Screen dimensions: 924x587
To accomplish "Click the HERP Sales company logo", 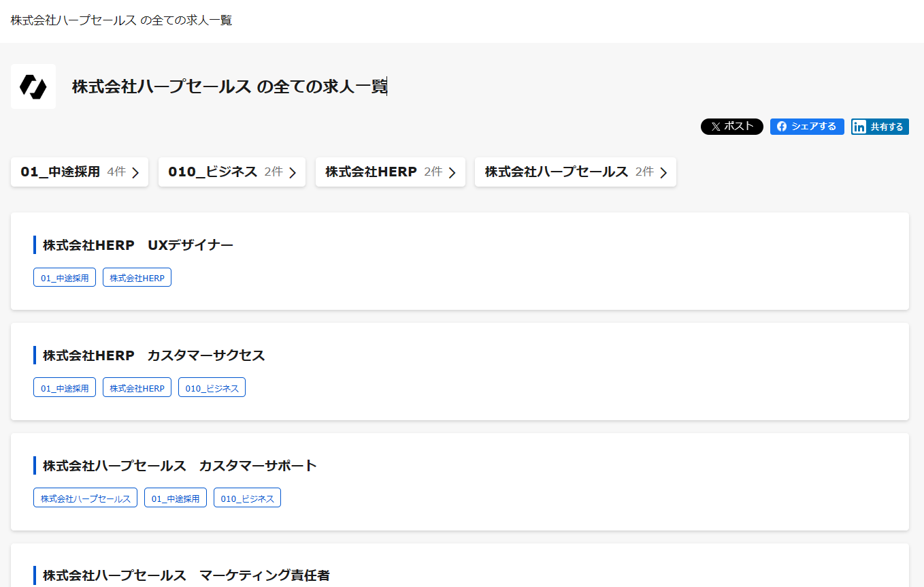I will (x=33, y=86).
